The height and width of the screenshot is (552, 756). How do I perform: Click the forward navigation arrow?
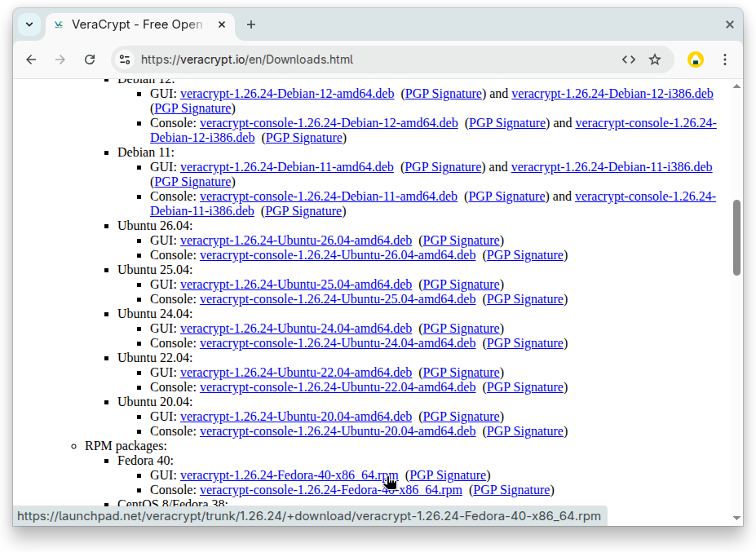[x=60, y=60]
